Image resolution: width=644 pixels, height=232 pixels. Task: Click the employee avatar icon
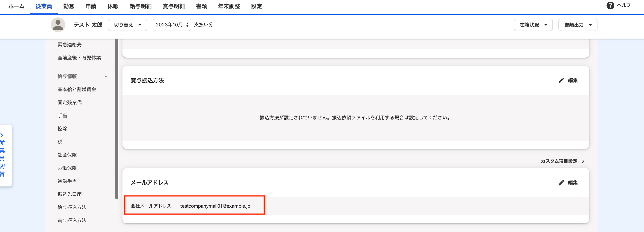click(58, 25)
